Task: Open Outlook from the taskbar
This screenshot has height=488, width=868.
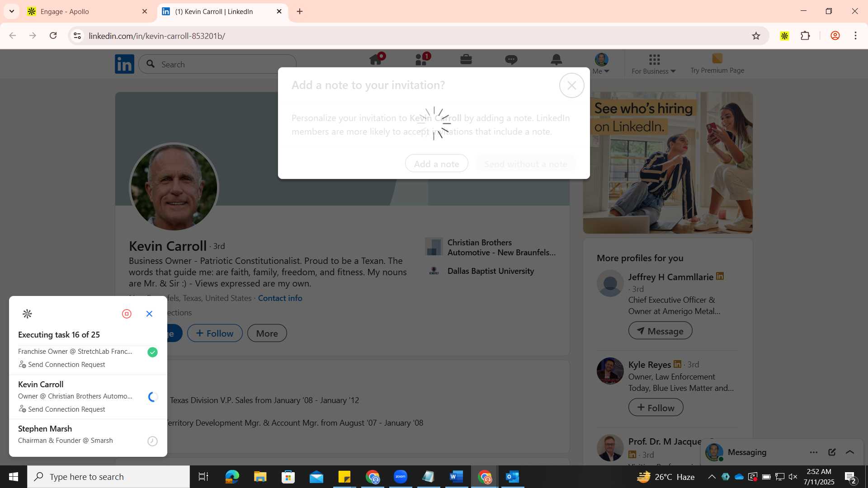Action: (x=513, y=477)
